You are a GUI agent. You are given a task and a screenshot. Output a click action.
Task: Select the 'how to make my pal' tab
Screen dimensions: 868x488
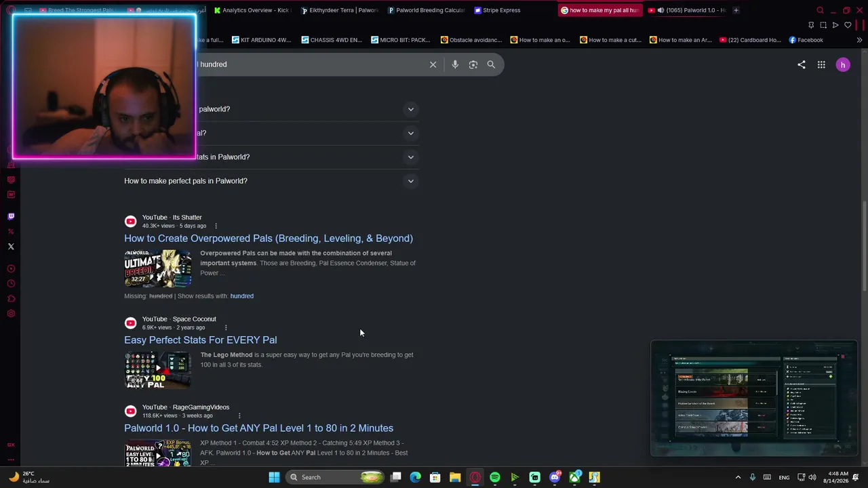click(x=600, y=10)
